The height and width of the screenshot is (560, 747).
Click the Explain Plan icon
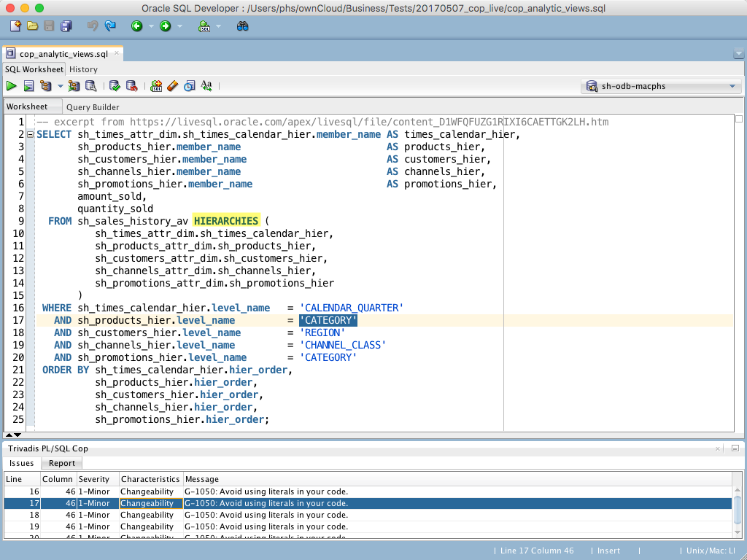(46, 86)
